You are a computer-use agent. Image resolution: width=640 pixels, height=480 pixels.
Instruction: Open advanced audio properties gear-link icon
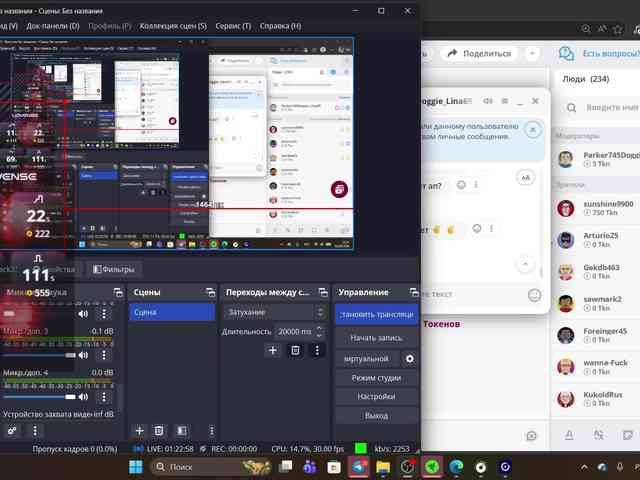(x=12, y=431)
